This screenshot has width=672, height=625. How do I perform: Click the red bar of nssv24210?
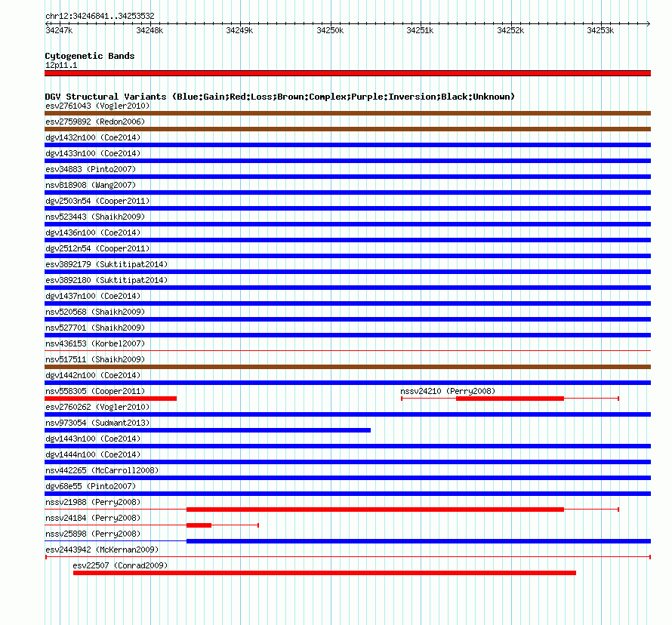pyautogui.click(x=510, y=399)
